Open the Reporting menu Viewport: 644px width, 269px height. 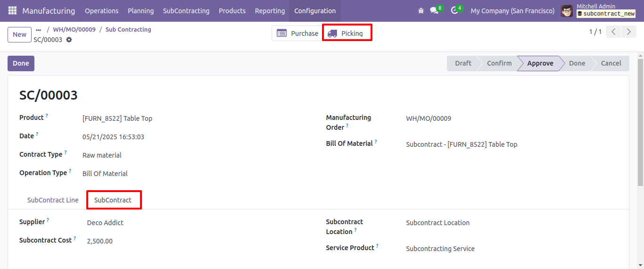[x=270, y=10]
